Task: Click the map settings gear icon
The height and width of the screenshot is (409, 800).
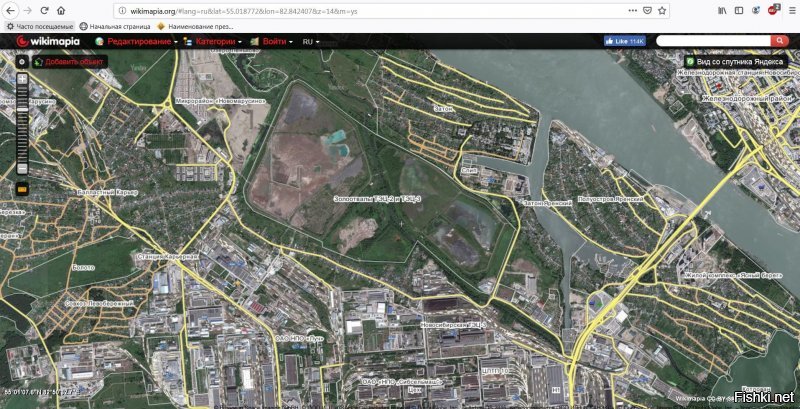Action: coord(22,62)
